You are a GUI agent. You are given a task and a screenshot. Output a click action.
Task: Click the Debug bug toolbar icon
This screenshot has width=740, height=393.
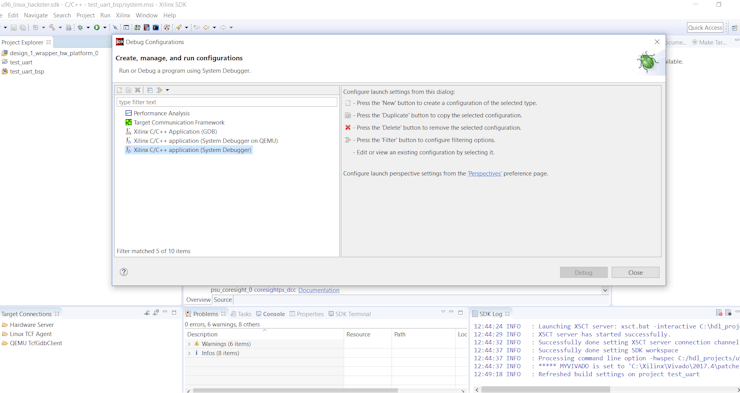coord(80,27)
